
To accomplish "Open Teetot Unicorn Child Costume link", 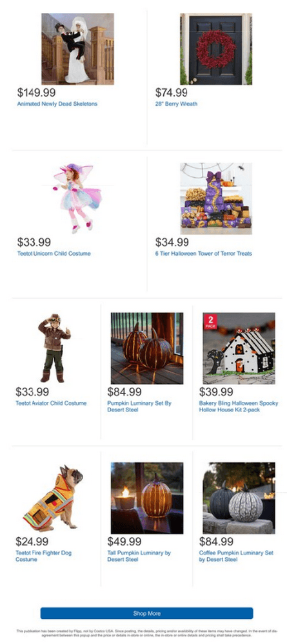I will point(54,253).
